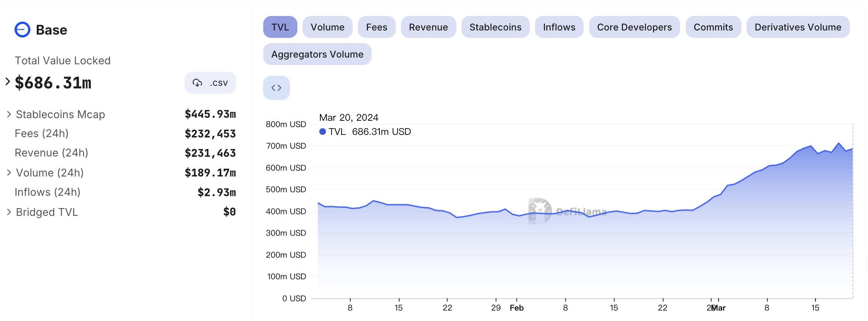
Task: Expand the Volume (24h) row
Action: click(x=9, y=173)
